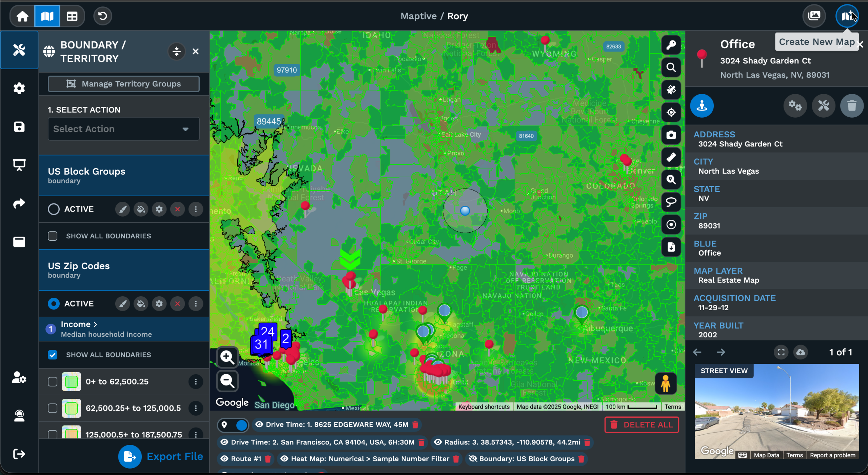Check Show All Boundaries under US Block Groups

pos(53,236)
